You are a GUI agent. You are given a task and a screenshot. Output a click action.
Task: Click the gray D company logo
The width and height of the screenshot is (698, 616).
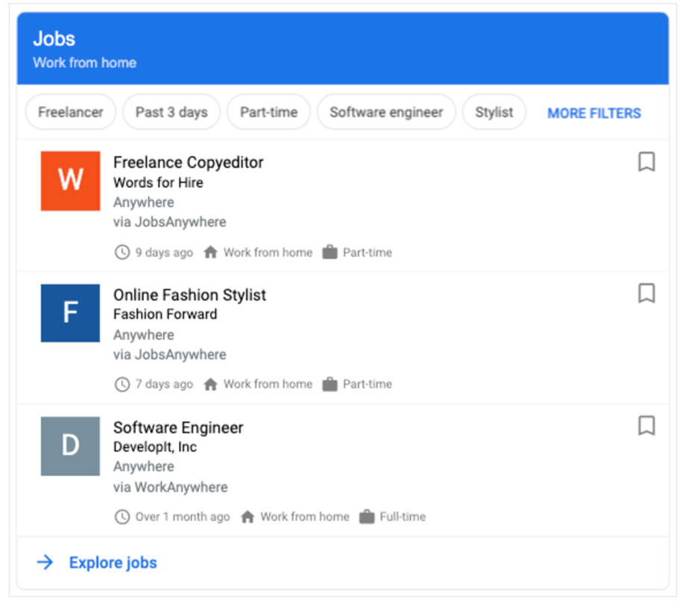pyautogui.click(x=70, y=446)
